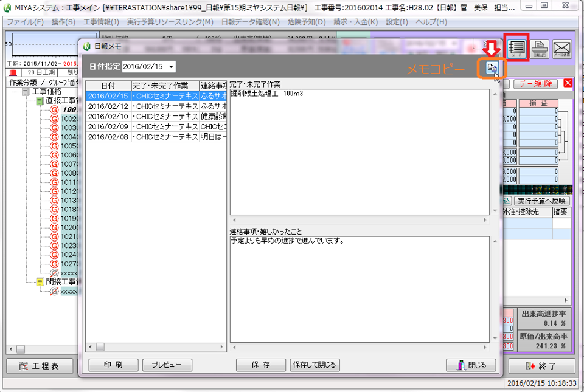
Task: Open the 工事情報(J) menu
Action: click(x=101, y=22)
